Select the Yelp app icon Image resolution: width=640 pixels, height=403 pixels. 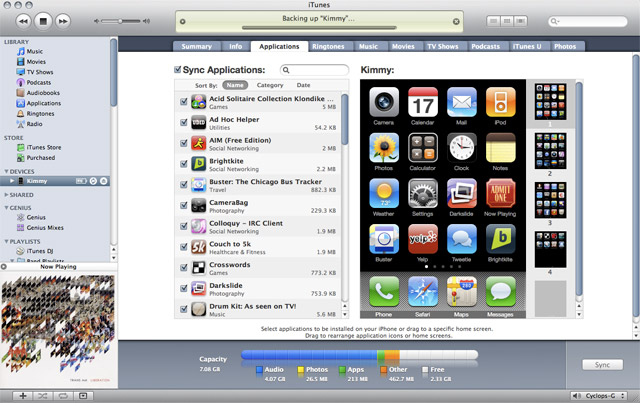click(423, 239)
